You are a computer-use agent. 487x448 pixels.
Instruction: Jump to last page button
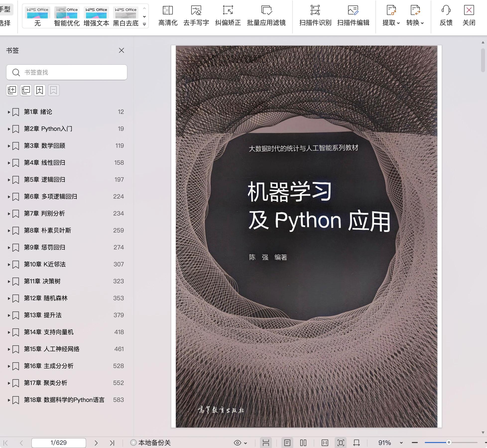point(112,443)
